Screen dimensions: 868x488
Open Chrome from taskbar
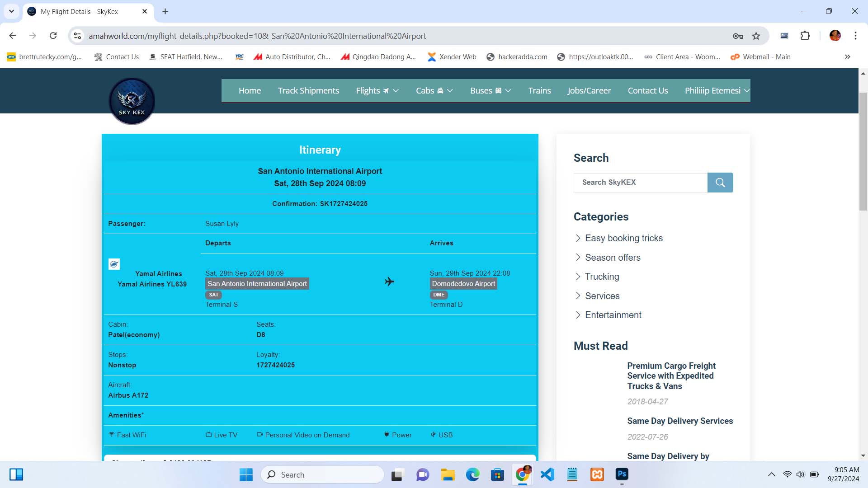point(522,474)
